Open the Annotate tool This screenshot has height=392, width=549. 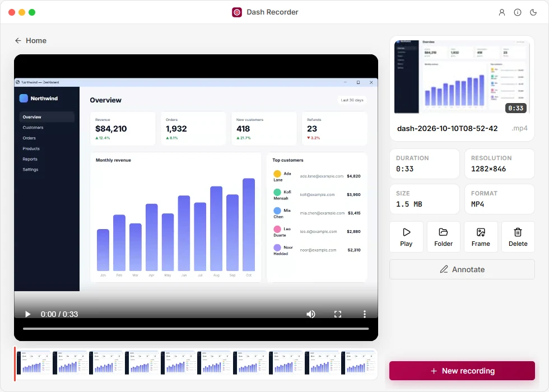(x=462, y=269)
